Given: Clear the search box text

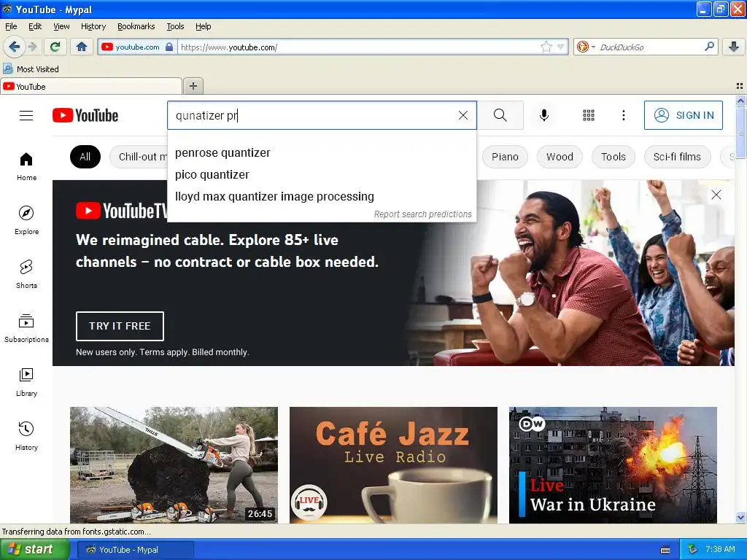Looking at the screenshot, I should pyautogui.click(x=462, y=115).
